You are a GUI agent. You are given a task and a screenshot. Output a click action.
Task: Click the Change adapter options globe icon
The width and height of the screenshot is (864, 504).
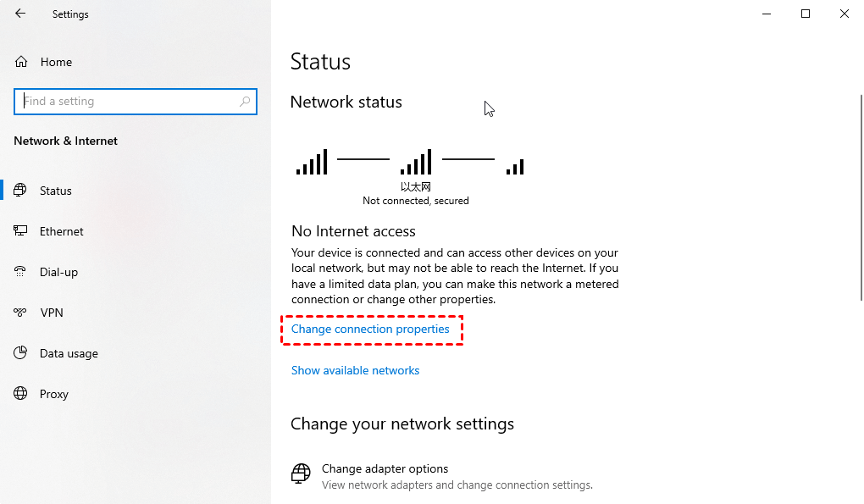(x=301, y=474)
